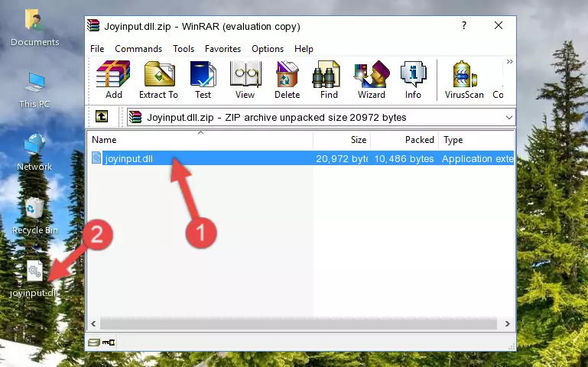Click the 10,486 bytes packed value
The width and height of the screenshot is (588, 367).
(x=404, y=158)
